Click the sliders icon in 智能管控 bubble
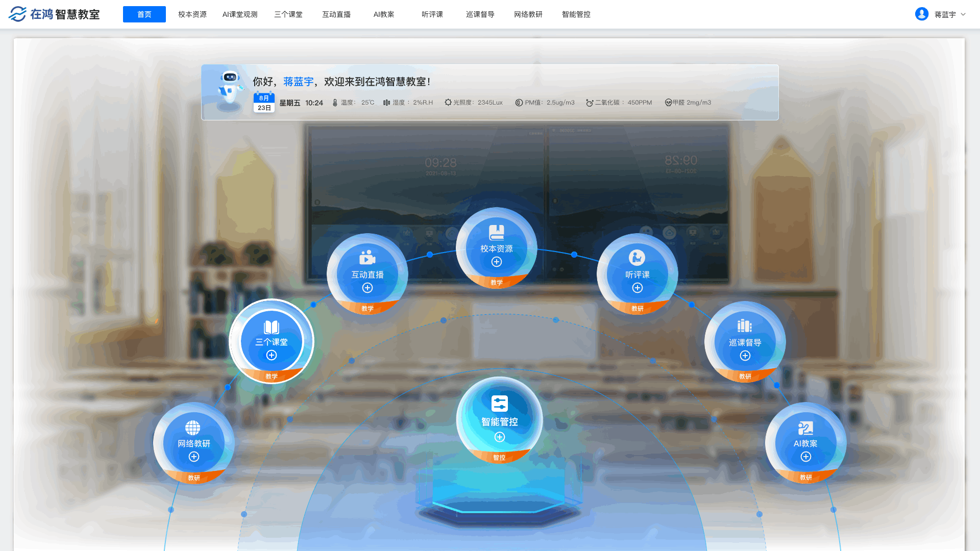 (x=499, y=404)
